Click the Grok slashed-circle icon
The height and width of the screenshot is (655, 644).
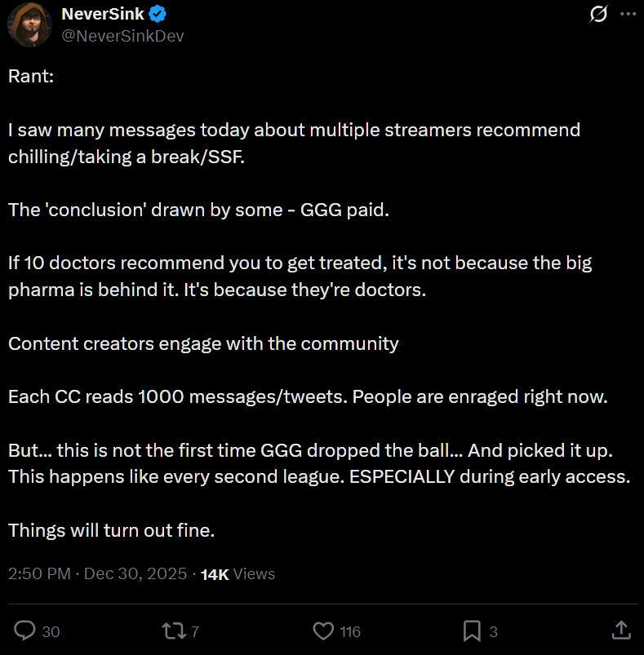[598, 14]
